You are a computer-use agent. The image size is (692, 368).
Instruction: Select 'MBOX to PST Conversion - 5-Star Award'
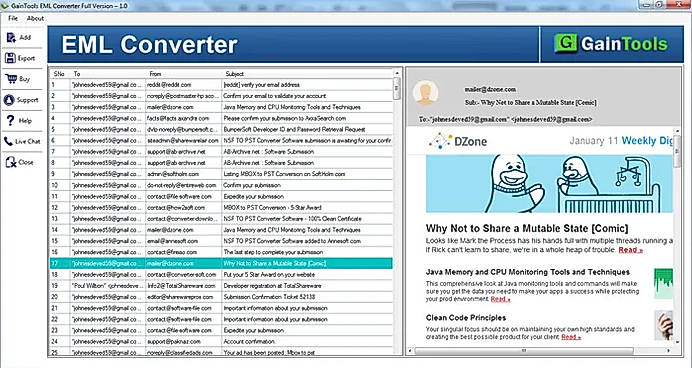click(x=221, y=207)
